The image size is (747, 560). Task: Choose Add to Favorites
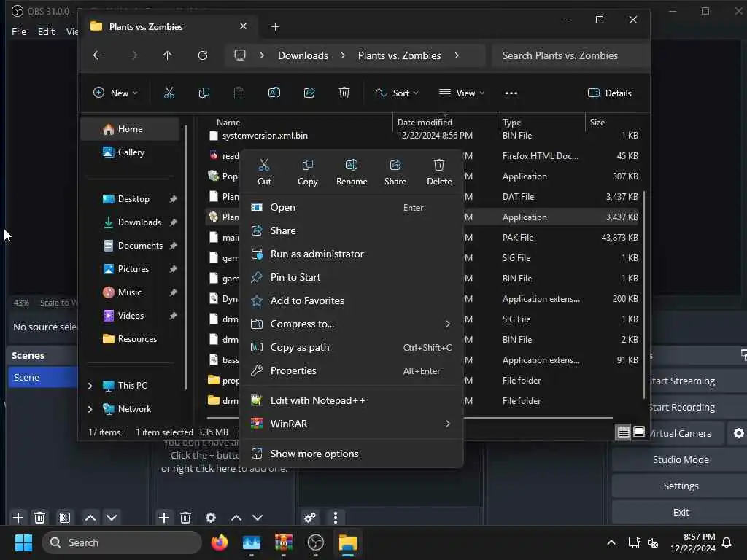[352, 301]
